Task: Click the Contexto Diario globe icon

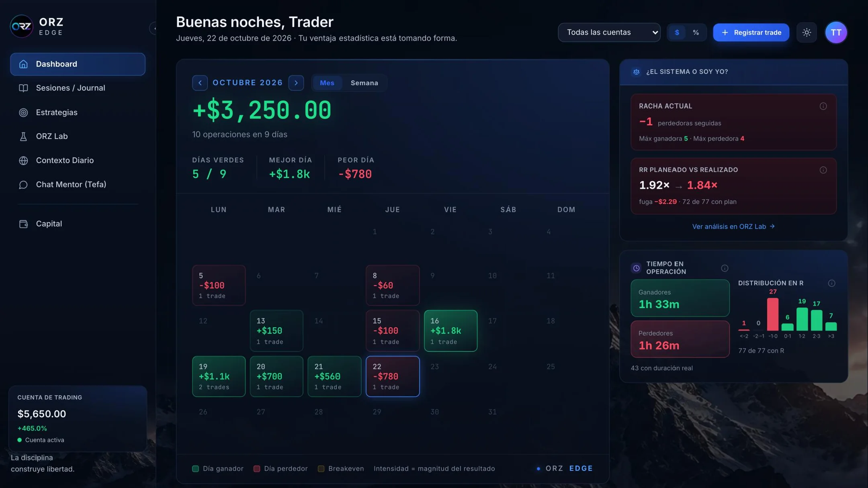Action: tap(23, 161)
